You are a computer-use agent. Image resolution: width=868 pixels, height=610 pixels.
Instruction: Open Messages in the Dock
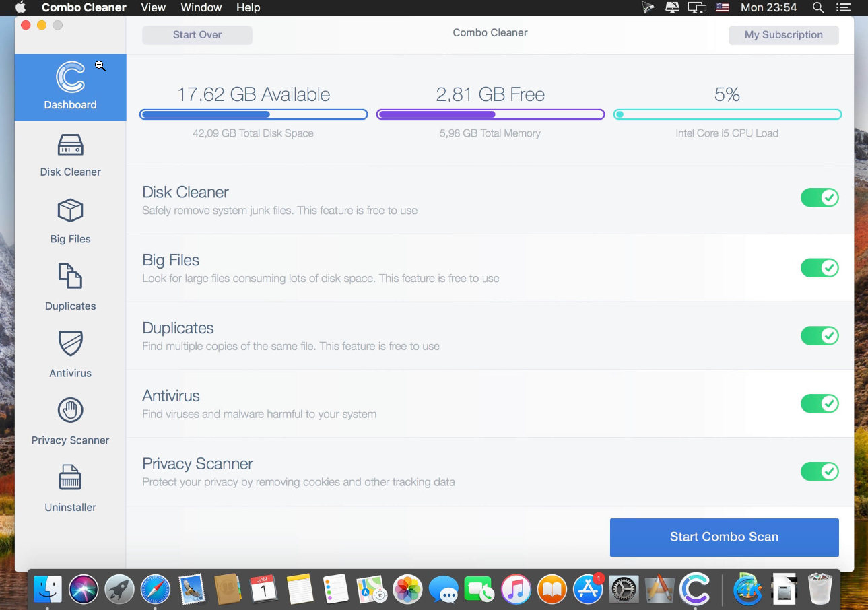(444, 590)
